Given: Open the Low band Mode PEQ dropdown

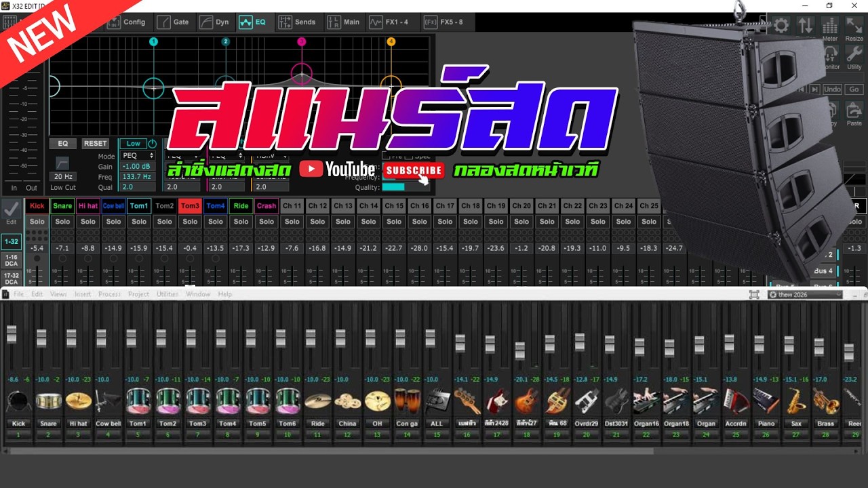Looking at the screenshot, I should click(138, 156).
